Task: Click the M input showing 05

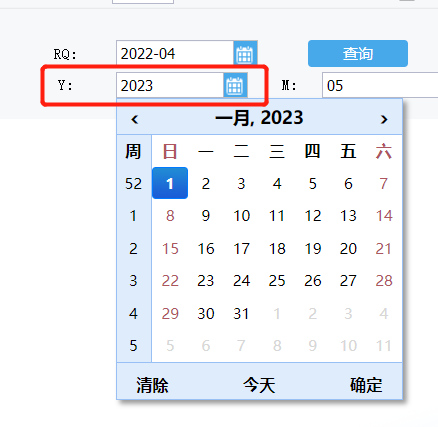Action: point(380,85)
